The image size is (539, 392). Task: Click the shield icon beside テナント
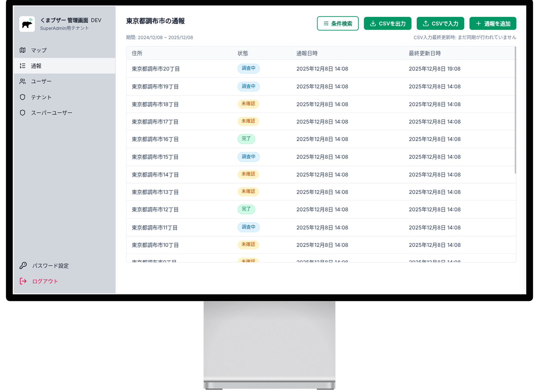pyautogui.click(x=22, y=97)
